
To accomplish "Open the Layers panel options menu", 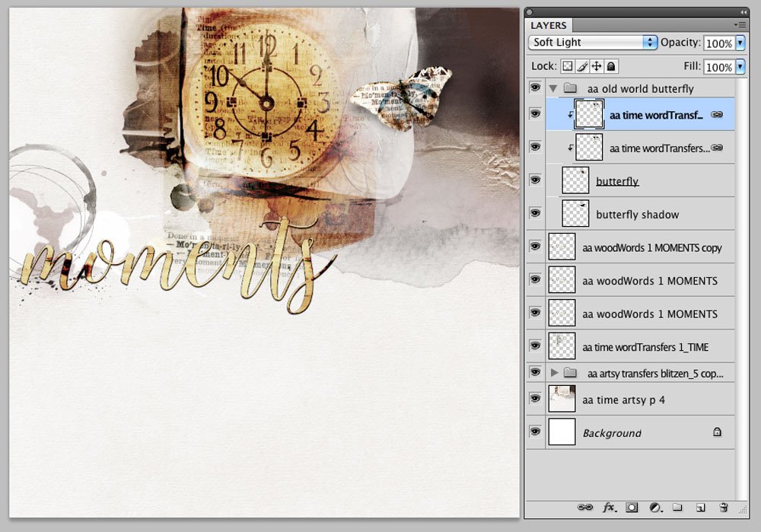I will 740,25.
